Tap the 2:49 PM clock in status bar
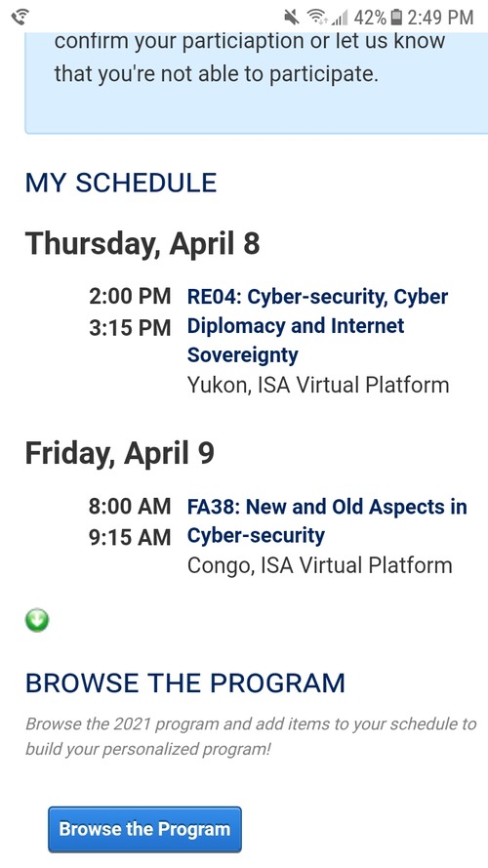 click(x=440, y=18)
